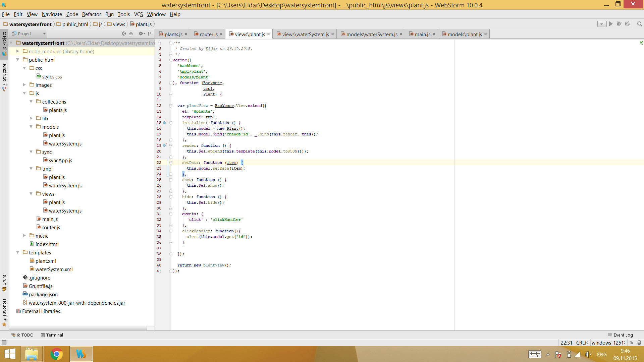Image resolution: width=644 pixels, height=362 pixels.
Task: Expand the lib folder
Action: click(31, 118)
